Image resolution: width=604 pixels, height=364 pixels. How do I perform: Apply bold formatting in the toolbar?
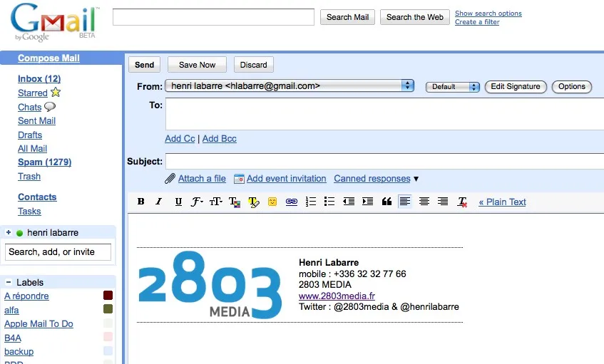coord(140,202)
